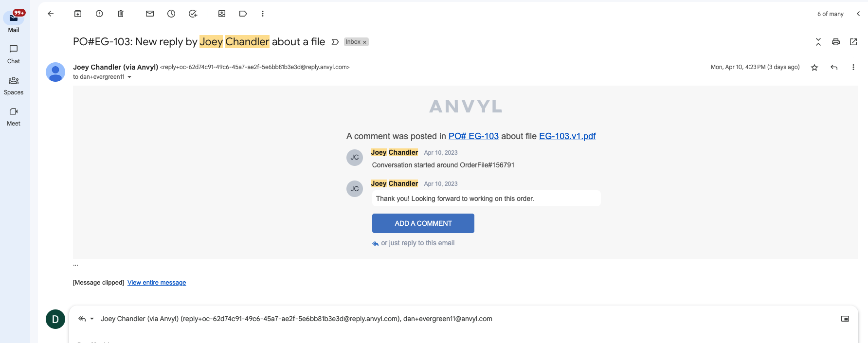The image size is (868, 343).
Task: Open the reply type dropdown in compose
Action: click(x=92, y=319)
